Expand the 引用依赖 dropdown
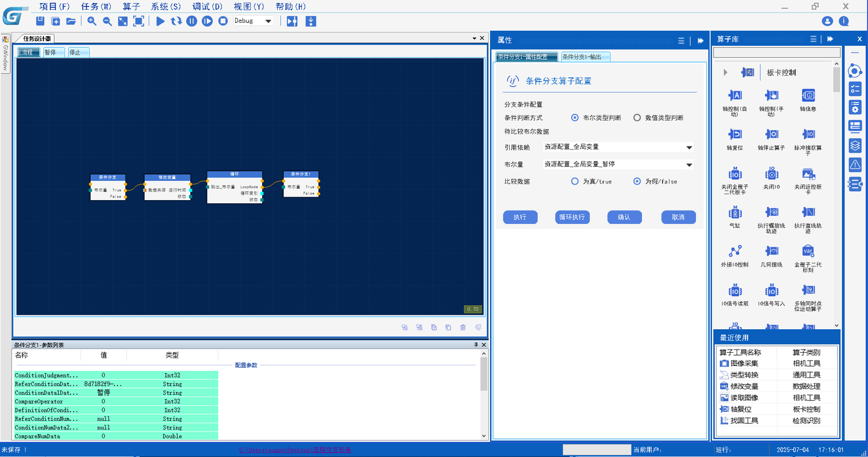 [689, 147]
